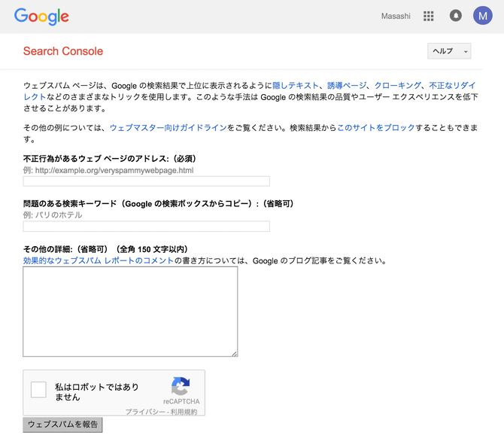Open the 隠しテキスト link
Viewport: 504px width, 438px height.
tap(296, 86)
